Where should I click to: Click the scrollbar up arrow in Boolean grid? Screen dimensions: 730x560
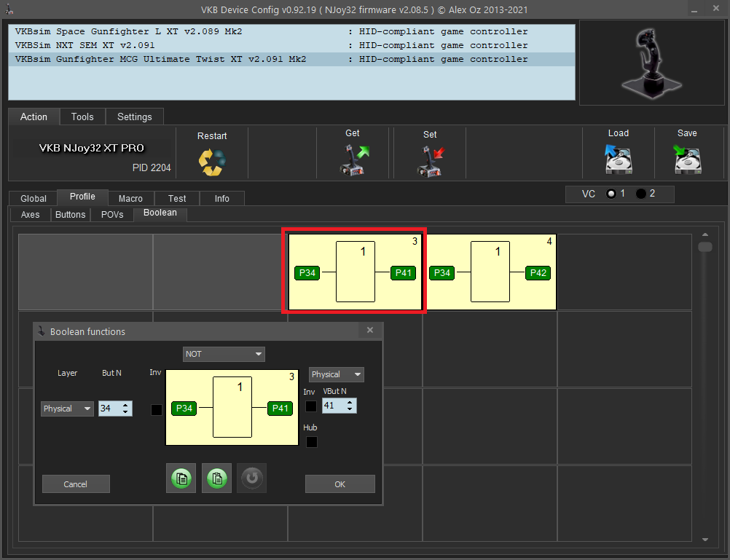[x=705, y=234]
